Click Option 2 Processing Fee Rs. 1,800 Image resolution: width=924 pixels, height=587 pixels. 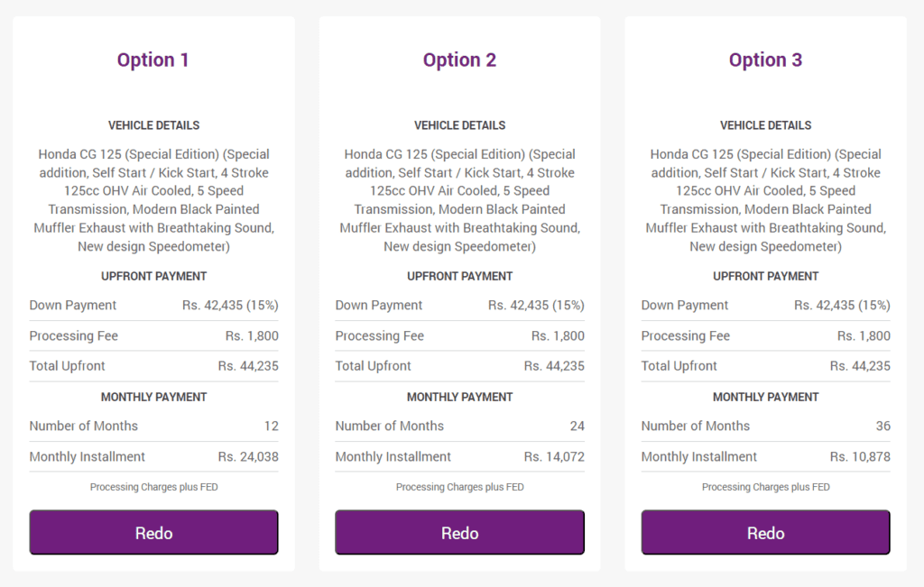(x=558, y=335)
